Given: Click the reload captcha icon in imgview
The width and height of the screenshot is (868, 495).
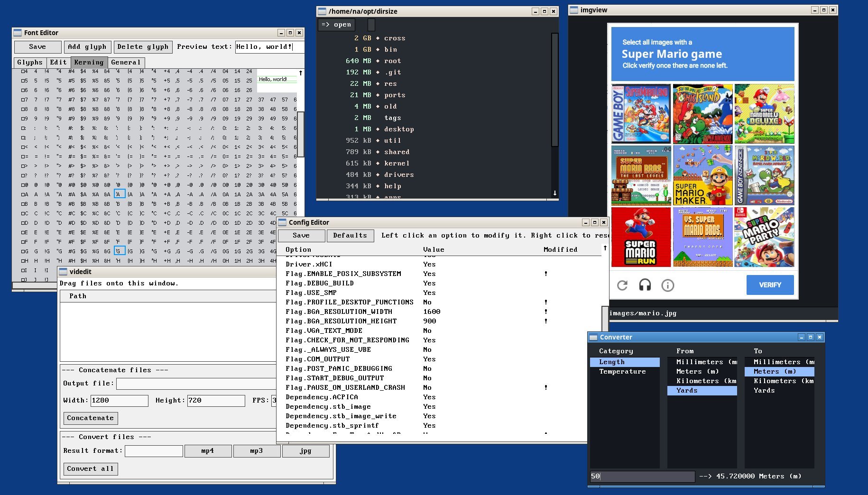Looking at the screenshot, I should (x=622, y=285).
